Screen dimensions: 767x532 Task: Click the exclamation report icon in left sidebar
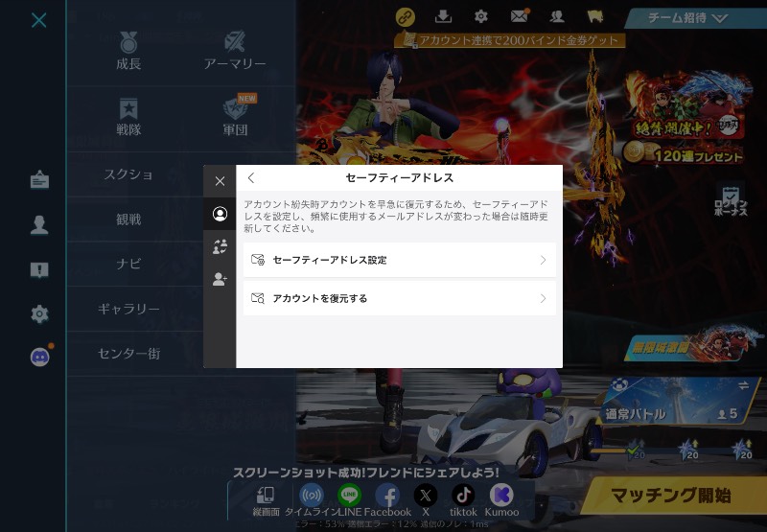39,270
